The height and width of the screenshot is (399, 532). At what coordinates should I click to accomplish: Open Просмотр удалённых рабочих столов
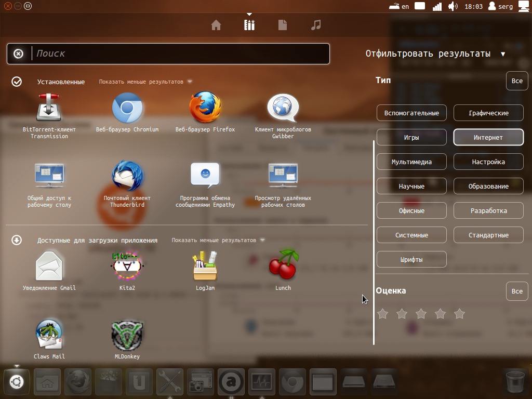283,185
